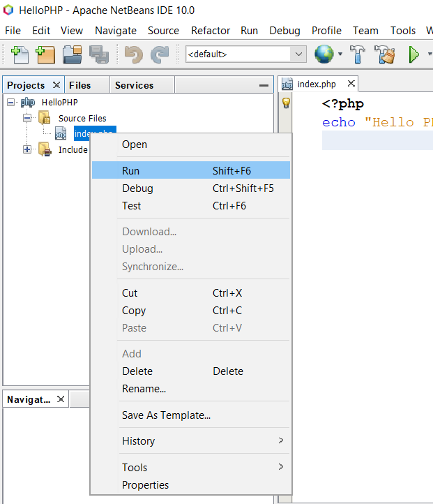The height and width of the screenshot is (504, 433).
Task: Close the Navigator panel
Action: tap(61, 399)
